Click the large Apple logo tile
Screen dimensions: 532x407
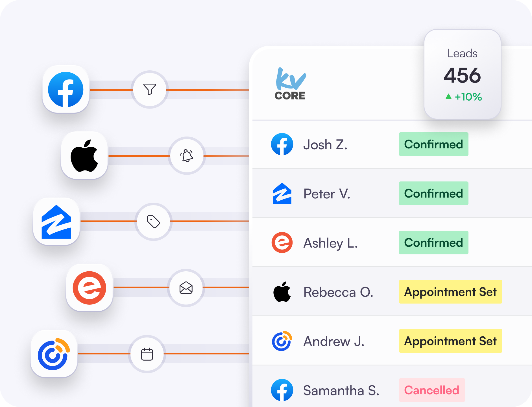coord(84,155)
